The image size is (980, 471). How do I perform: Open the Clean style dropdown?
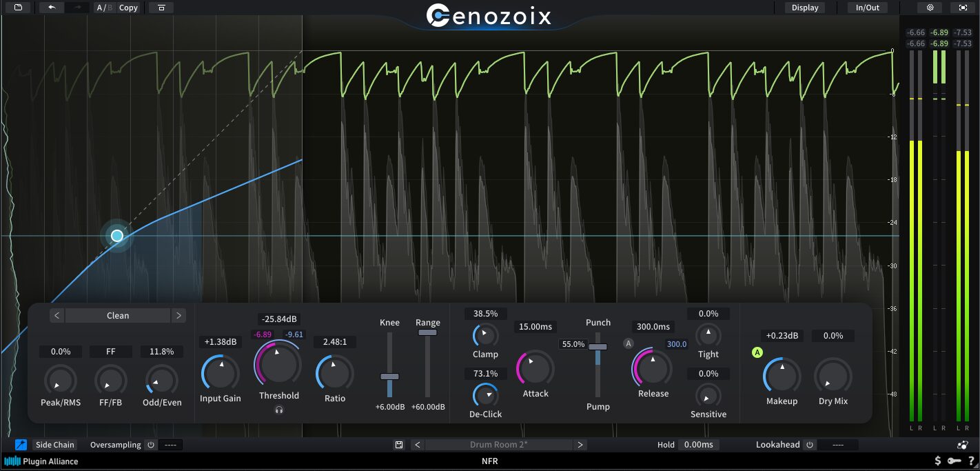[x=118, y=315]
